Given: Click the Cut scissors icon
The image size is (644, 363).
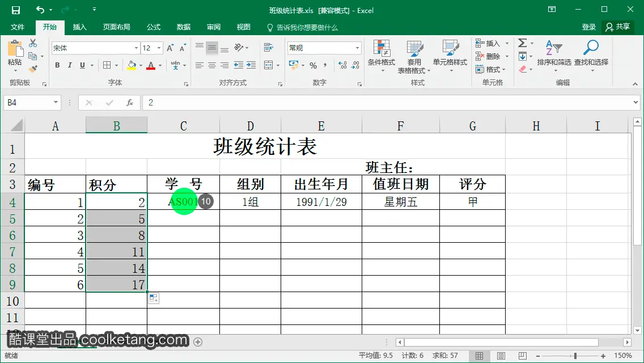Looking at the screenshot, I should (33, 43).
